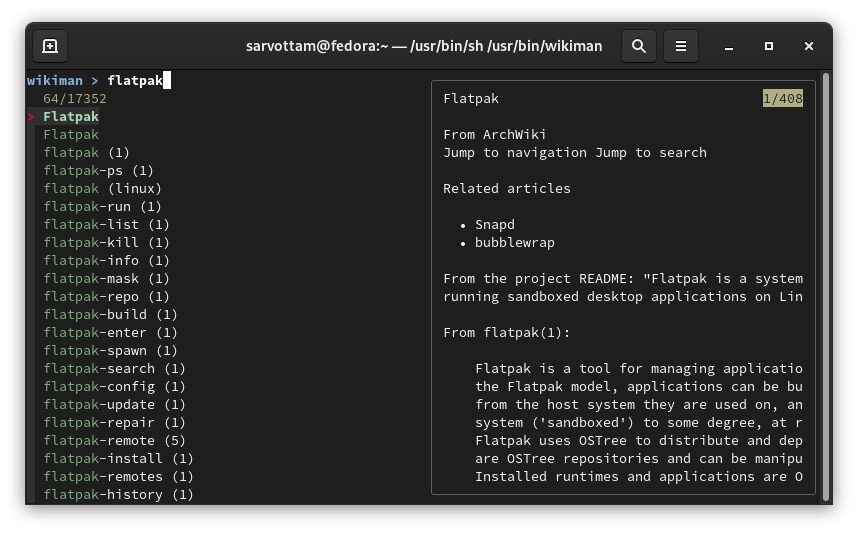Minimize the terminal window
This screenshot has height=533, width=858.
pyautogui.click(x=728, y=46)
